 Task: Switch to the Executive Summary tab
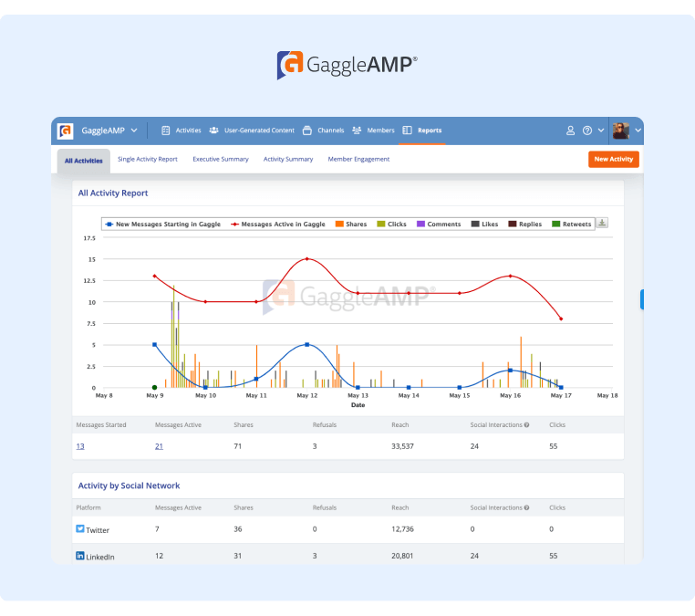pos(220,159)
